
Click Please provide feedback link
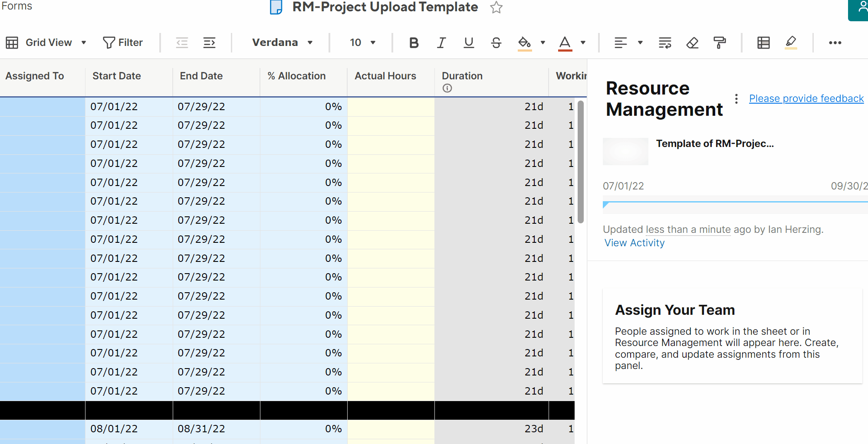click(x=806, y=99)
